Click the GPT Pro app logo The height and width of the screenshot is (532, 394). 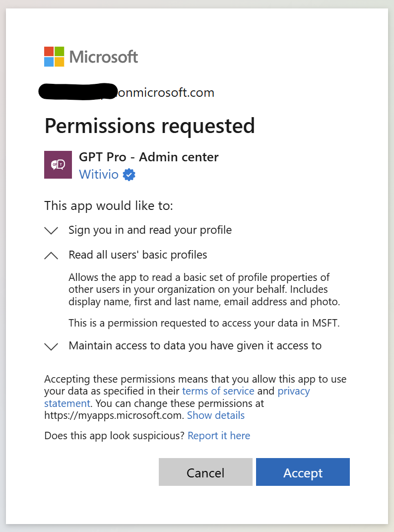(x=58, y=164)
